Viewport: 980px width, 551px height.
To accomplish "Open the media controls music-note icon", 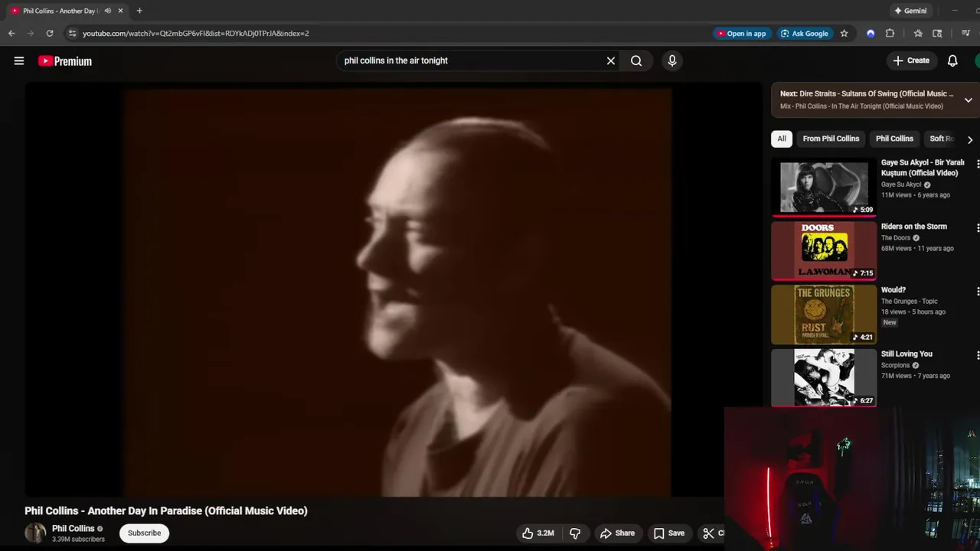I will [966, 33].
